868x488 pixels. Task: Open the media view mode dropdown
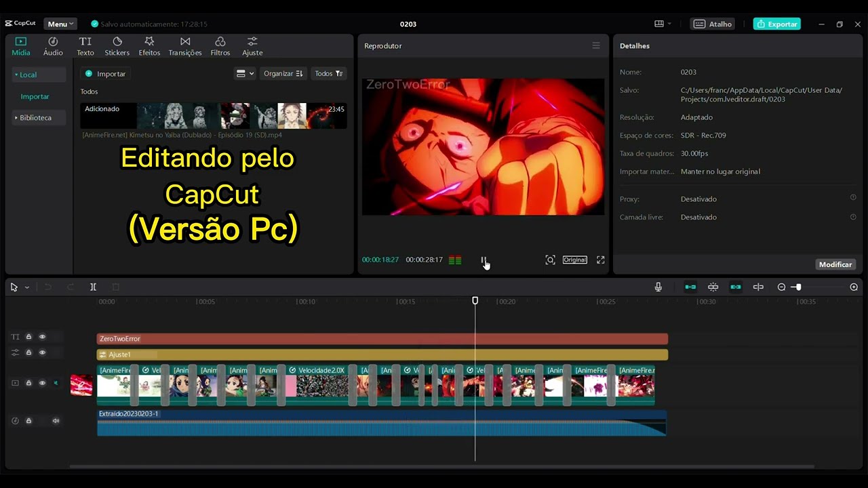(245, 73)
